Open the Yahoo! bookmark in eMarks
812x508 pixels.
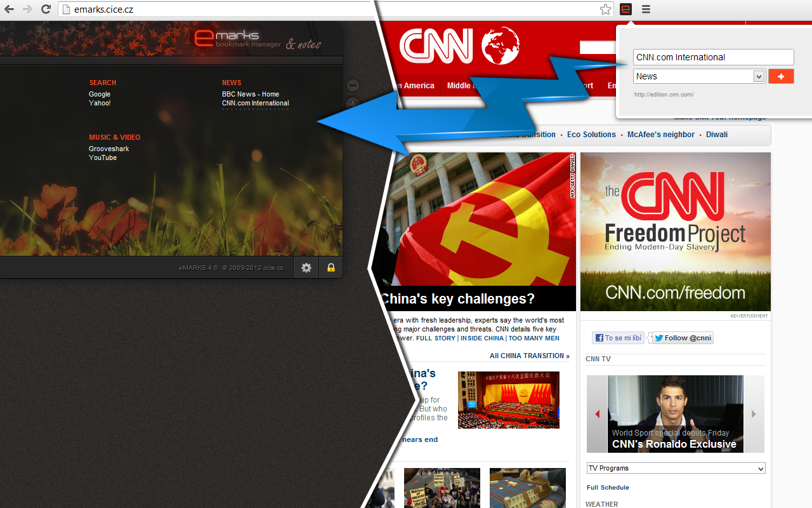[100, 103]
